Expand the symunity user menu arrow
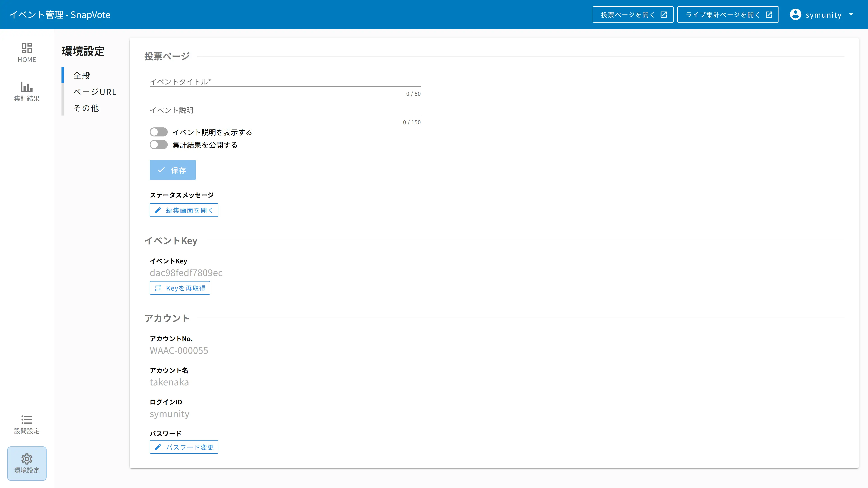868x488 pixels. (851, 14)
